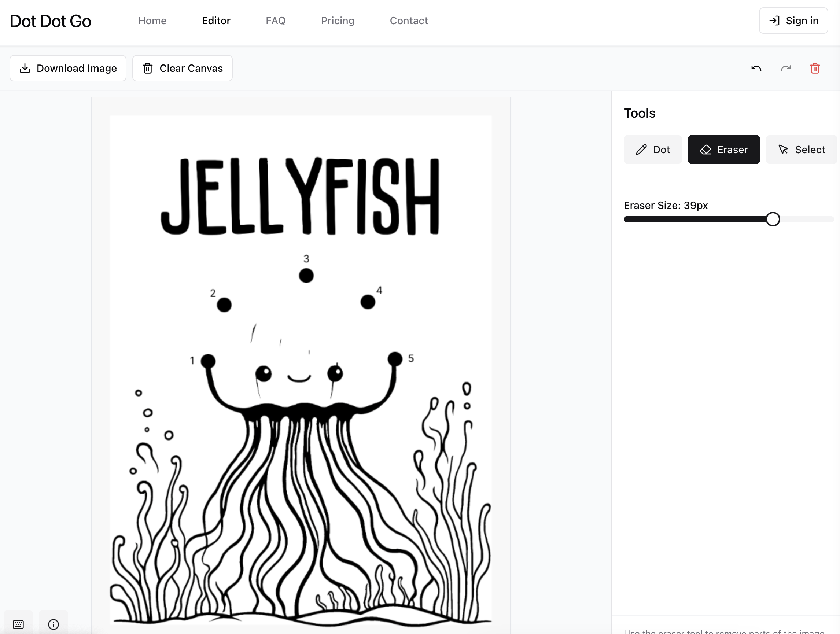Click the red delete trash icon
This screenshot has width=840, height=634.
tap(815, 68)
